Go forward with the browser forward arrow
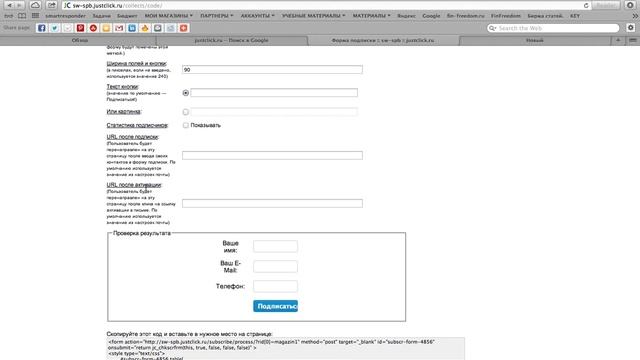Screen dimensions: 640x360 pyautogui.click(x=19, y=5)
